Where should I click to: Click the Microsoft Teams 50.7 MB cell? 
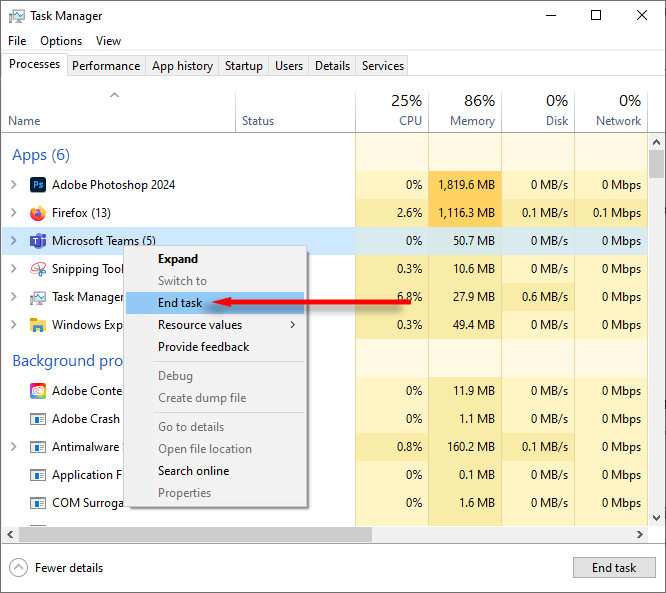click(x=465, y=241)
